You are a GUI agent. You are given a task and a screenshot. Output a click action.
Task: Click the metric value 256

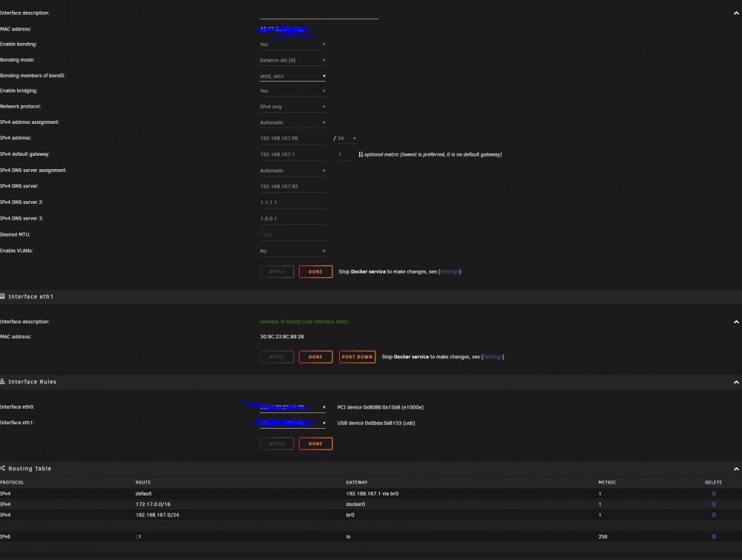603,536
